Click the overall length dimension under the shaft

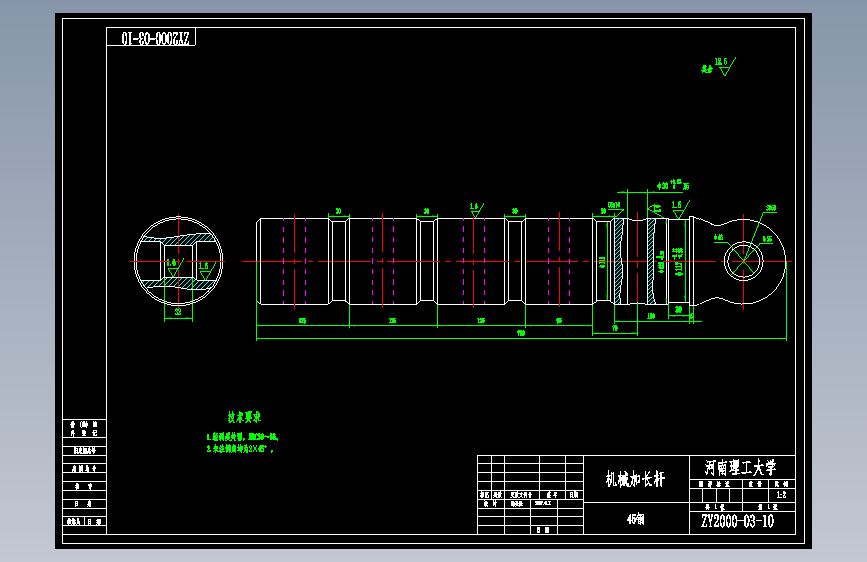[x=521, y=334]
